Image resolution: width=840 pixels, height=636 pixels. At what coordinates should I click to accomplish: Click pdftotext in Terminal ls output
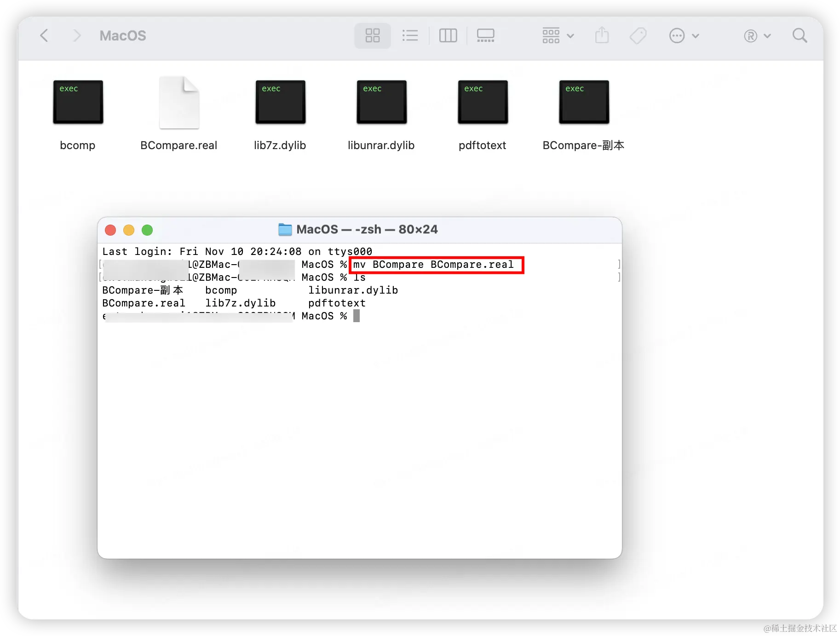(337, 303)
